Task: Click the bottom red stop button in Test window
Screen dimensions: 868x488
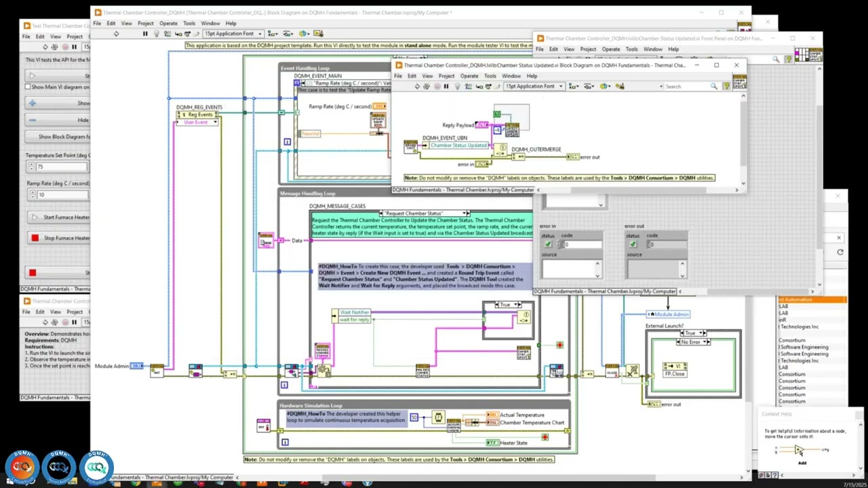Action: coord(58,272)
